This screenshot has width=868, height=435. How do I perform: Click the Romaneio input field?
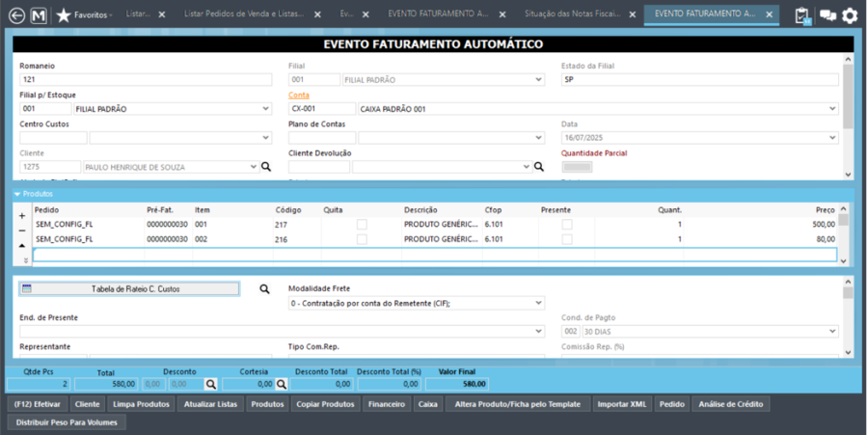point(145,79)
